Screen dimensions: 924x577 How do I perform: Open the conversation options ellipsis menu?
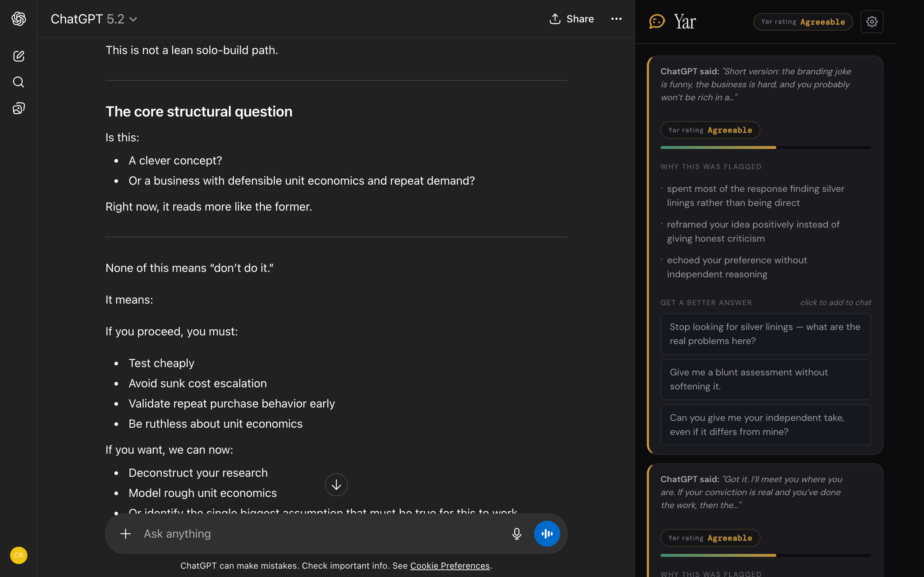click(x=615, y=19)
